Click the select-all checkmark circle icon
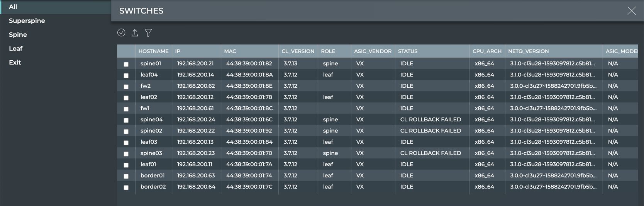Screen dimensions: 644x206 (x=121, y=33)
